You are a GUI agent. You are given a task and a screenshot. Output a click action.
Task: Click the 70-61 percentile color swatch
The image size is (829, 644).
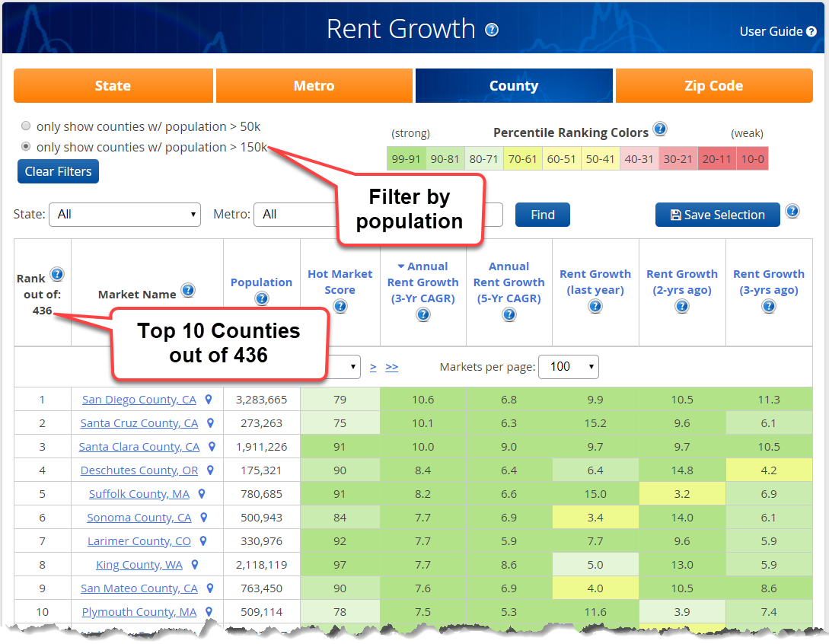click(522, 158)
